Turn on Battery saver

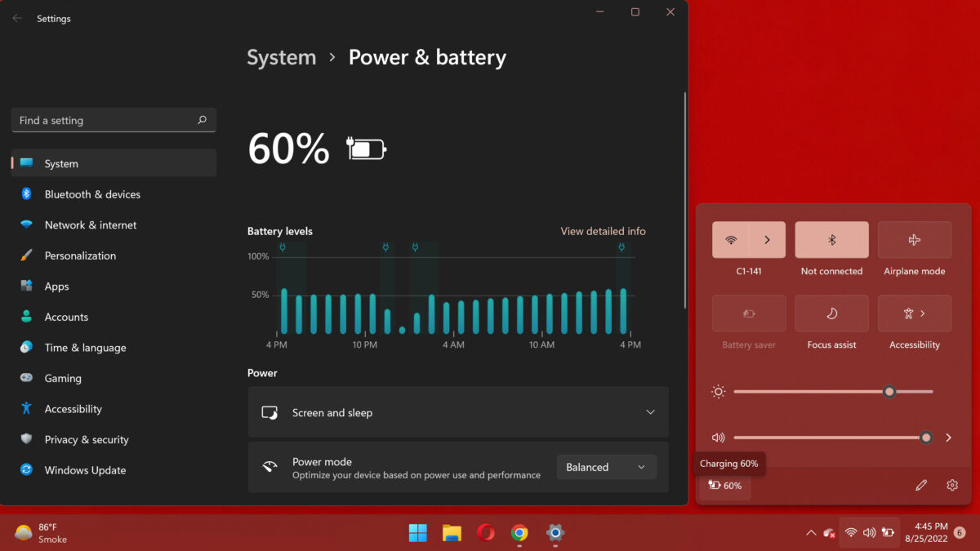[x=748, y=313]
